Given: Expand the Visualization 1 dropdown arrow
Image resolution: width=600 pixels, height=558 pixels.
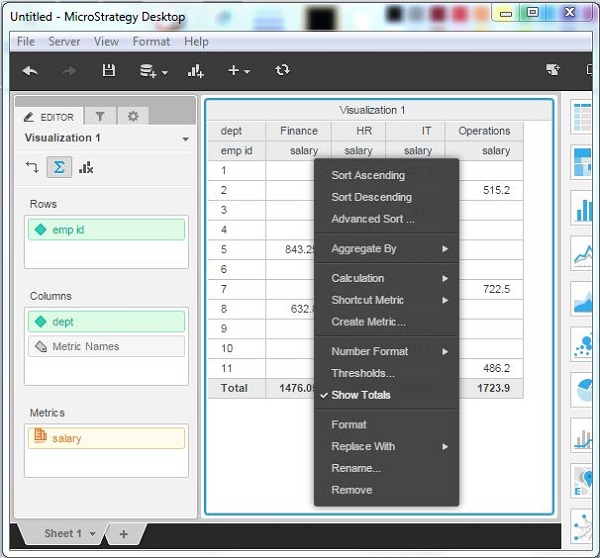Looking at the screenshot, I should [x=186, y=139].
